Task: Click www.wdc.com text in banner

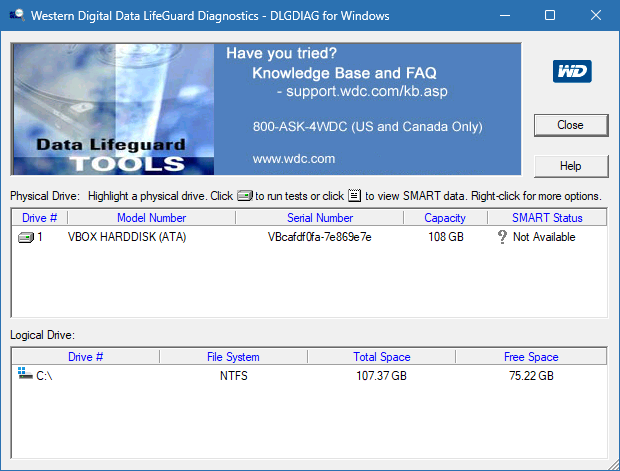Action: coord(294,159)
